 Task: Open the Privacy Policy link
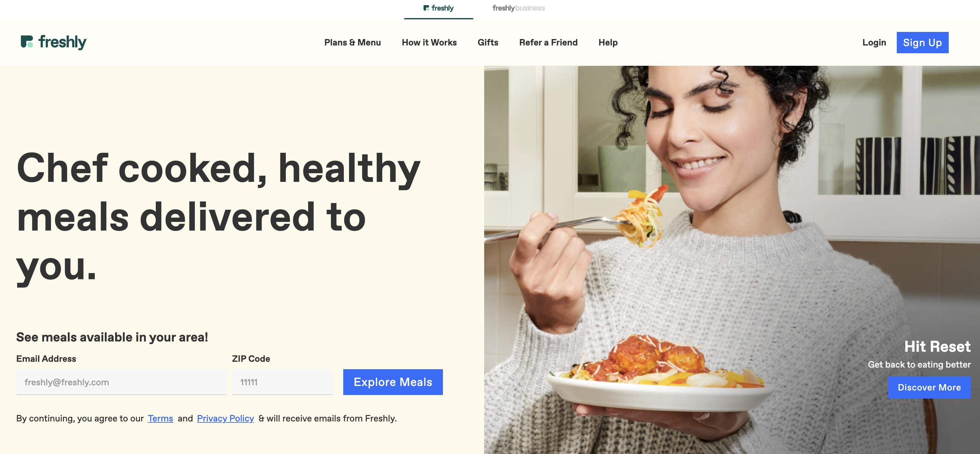pos(225,418)
